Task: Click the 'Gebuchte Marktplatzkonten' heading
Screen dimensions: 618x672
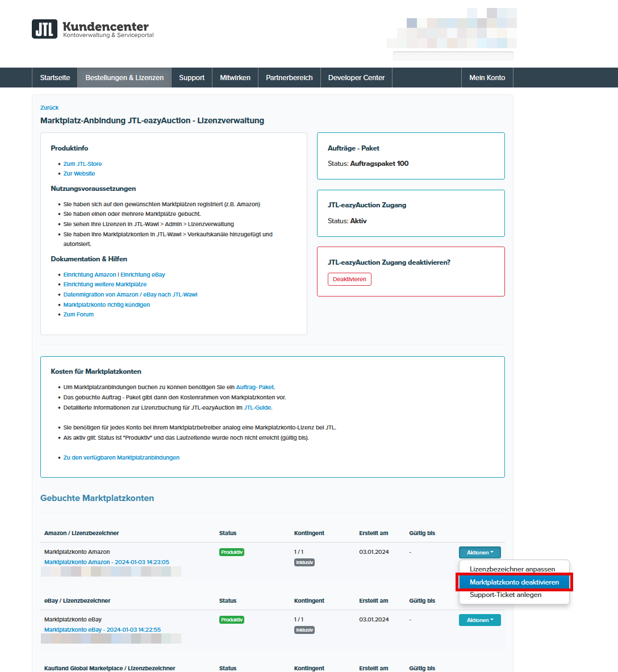Action: pyautogui.click(x=97, y=498)
